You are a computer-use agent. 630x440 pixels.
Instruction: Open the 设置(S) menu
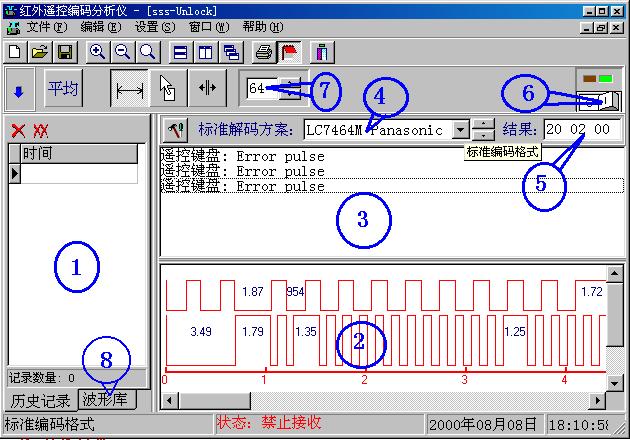click(x=154, y=26)
